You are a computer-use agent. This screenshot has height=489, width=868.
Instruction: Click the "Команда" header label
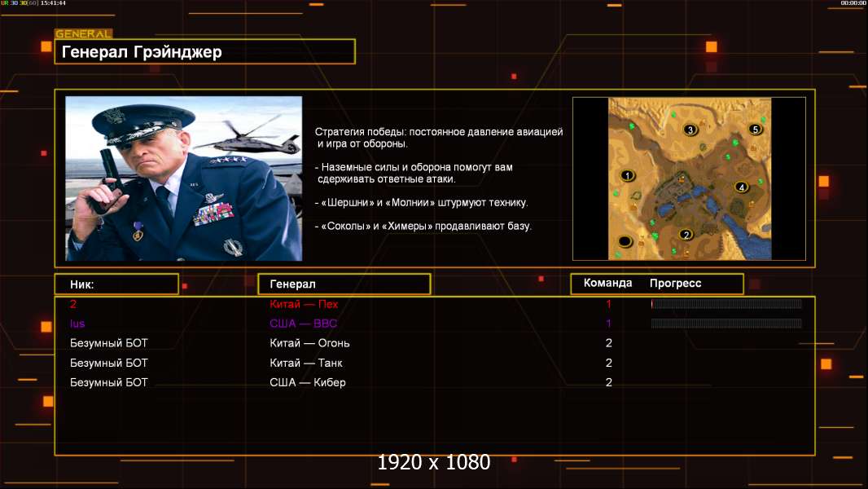pyautogui.click(x=607, y=284)
